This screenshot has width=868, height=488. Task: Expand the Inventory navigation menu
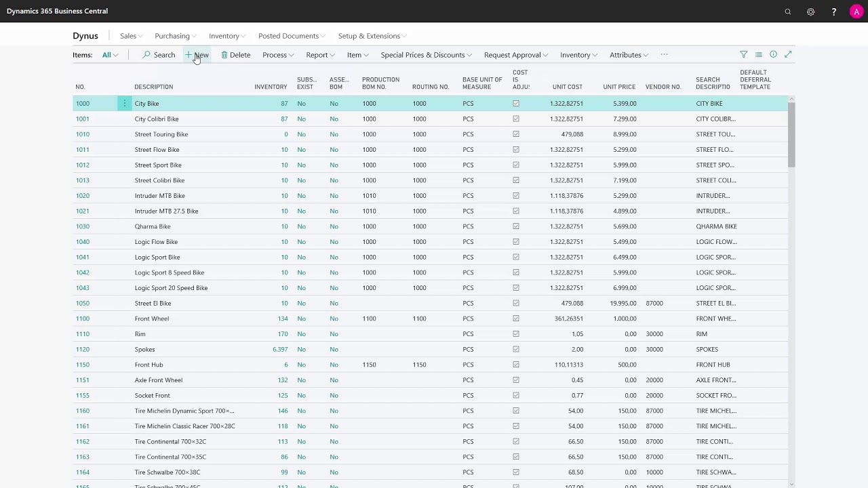[x=227, y=36]
